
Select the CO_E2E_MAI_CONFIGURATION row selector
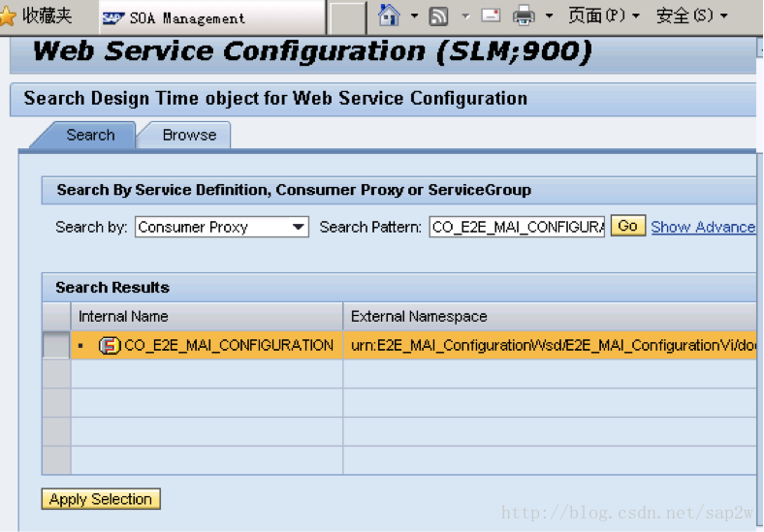tap(56, 345)
